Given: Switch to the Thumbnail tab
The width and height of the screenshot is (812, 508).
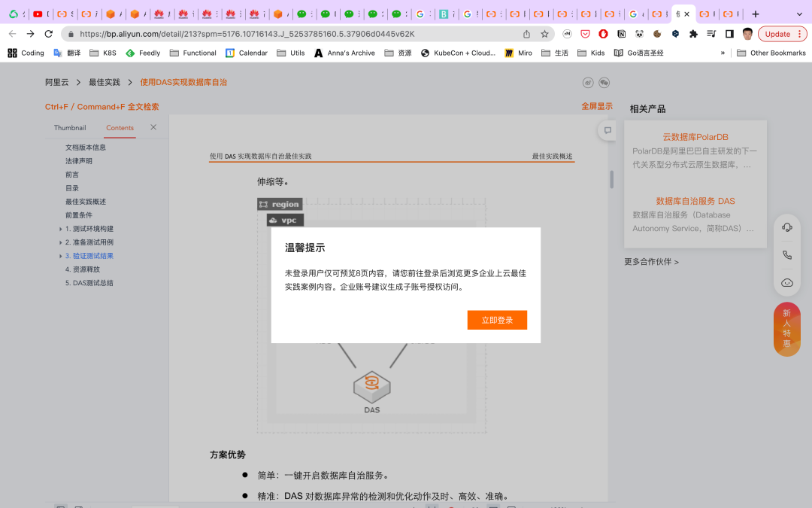Looking at the screenshot, I should [70, 127].
